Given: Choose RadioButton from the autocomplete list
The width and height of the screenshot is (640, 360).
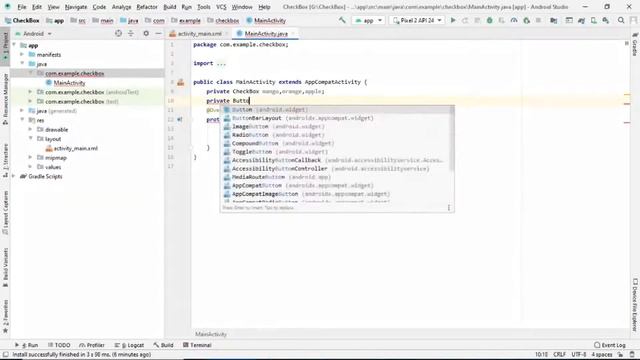Looking at the screenshot, I should click(x=337, y=135).
